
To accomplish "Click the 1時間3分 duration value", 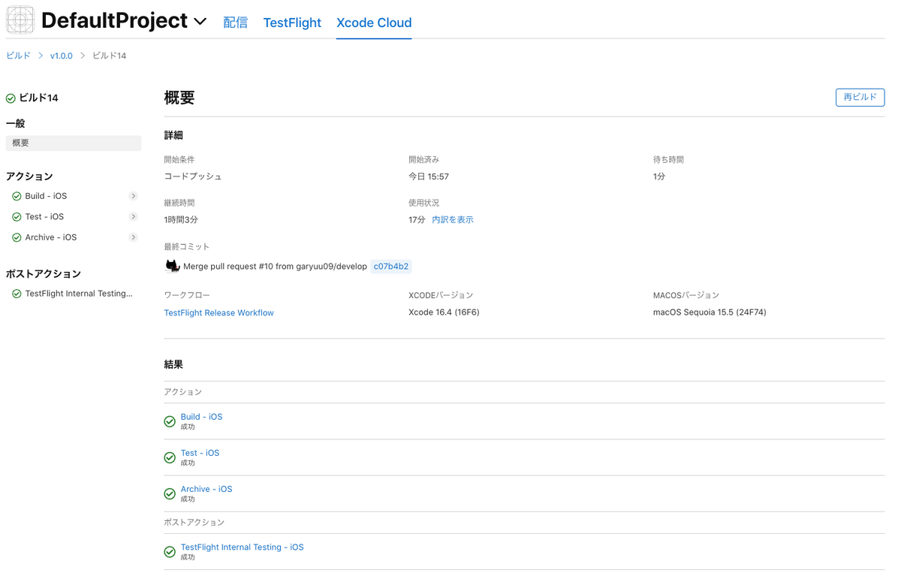I will [181, 220].
